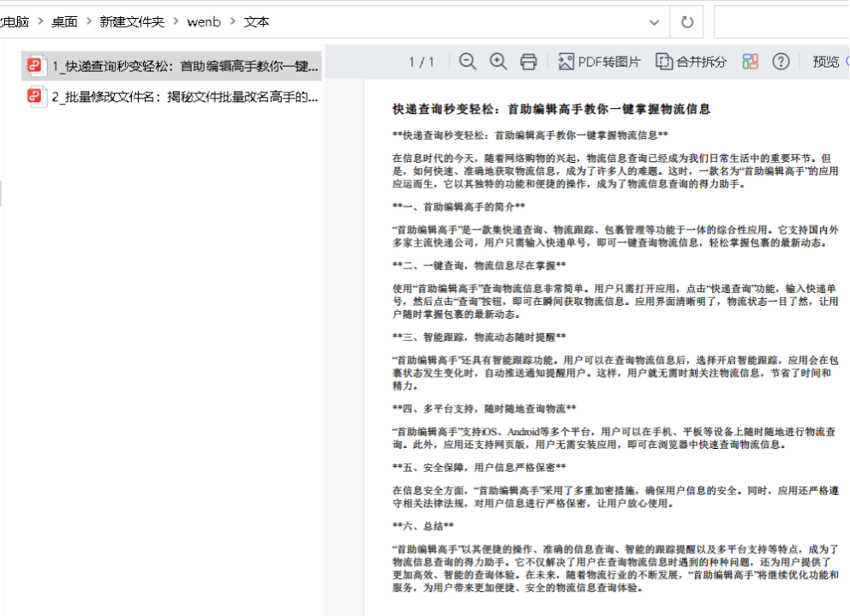Click the search input field
850x616 pixels.
(x=781, y=22)
